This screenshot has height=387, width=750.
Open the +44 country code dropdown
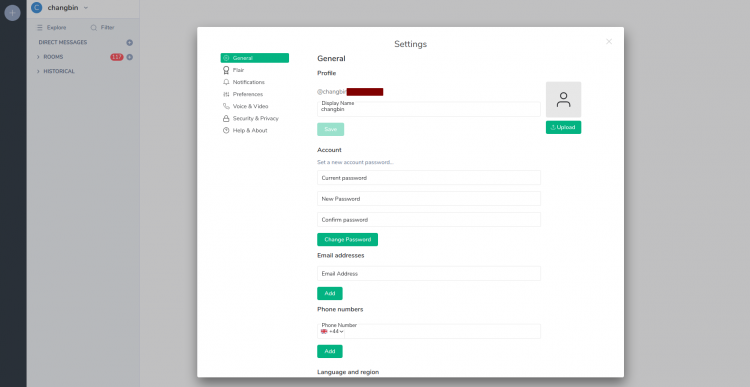pos(332,332)
